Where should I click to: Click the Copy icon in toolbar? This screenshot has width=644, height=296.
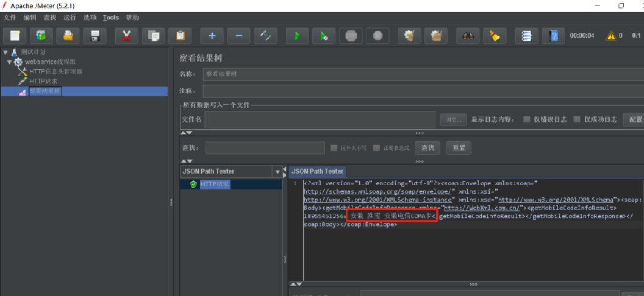pos(154,36)
